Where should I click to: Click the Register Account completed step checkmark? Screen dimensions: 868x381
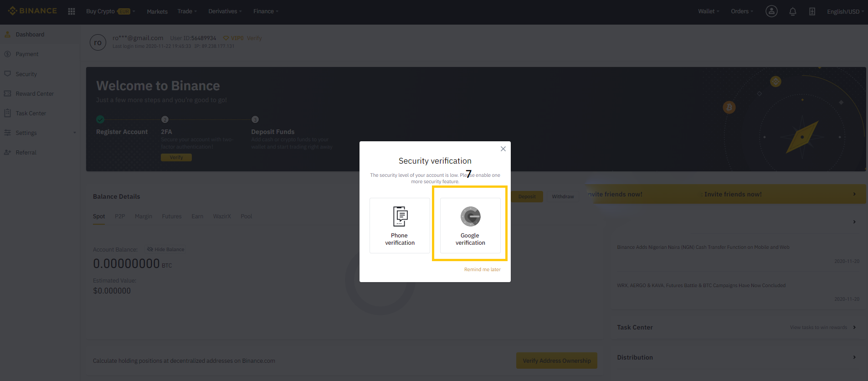100,119
